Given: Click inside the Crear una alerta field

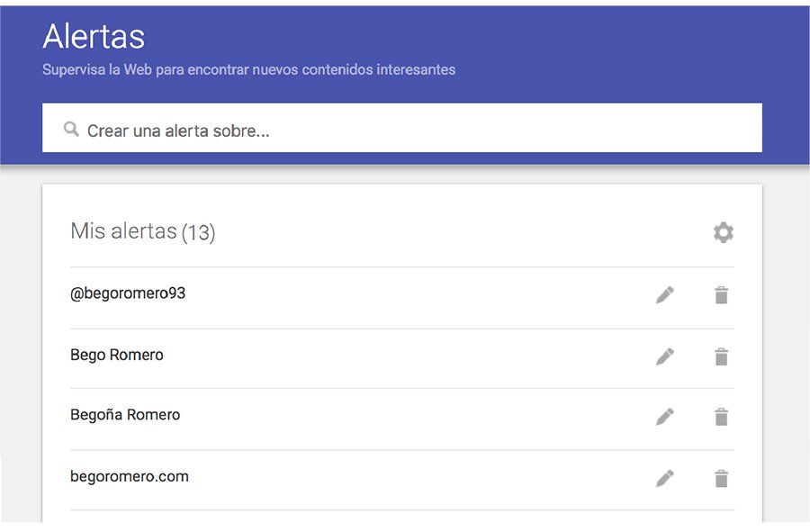Looking at the screenshot, I should coord(270,128).
